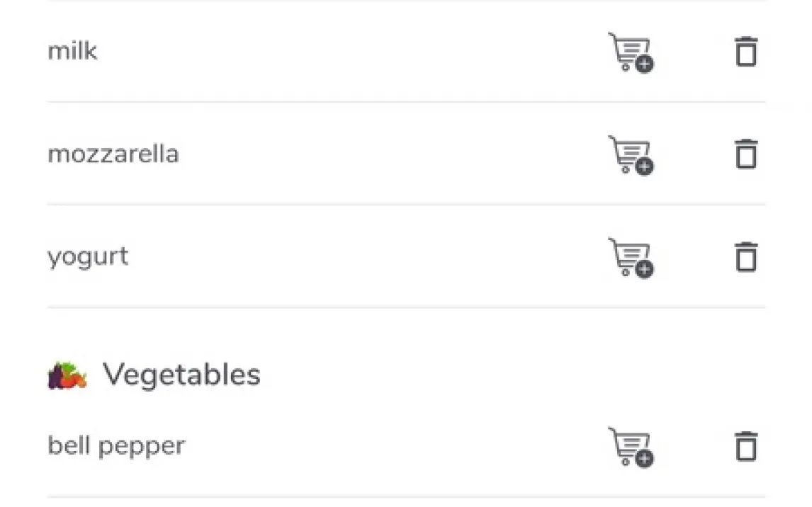Open the milk list item

coord(72,52)
